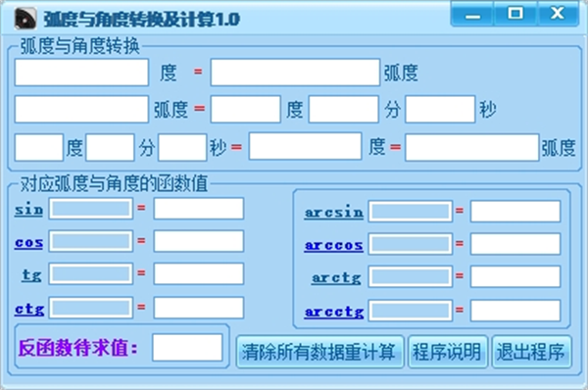
Task: Click the arccos result field
Action: (x=515, y=244)
